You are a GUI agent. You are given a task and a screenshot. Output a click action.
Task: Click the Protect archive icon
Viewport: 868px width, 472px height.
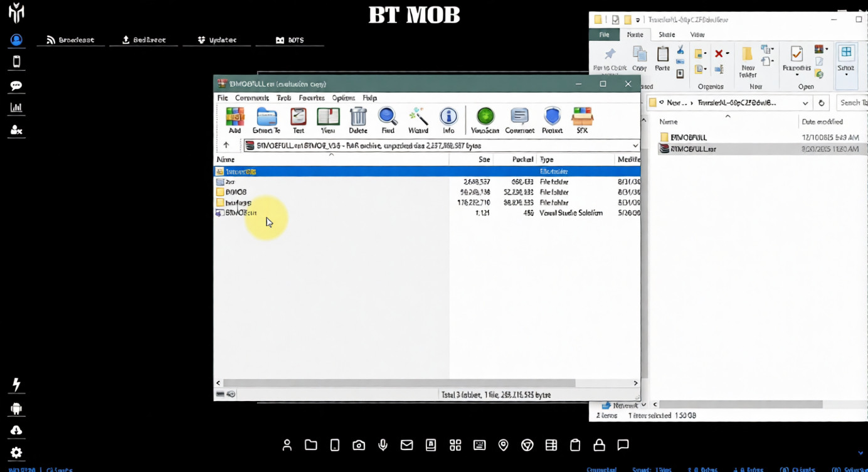click(552, 120)
